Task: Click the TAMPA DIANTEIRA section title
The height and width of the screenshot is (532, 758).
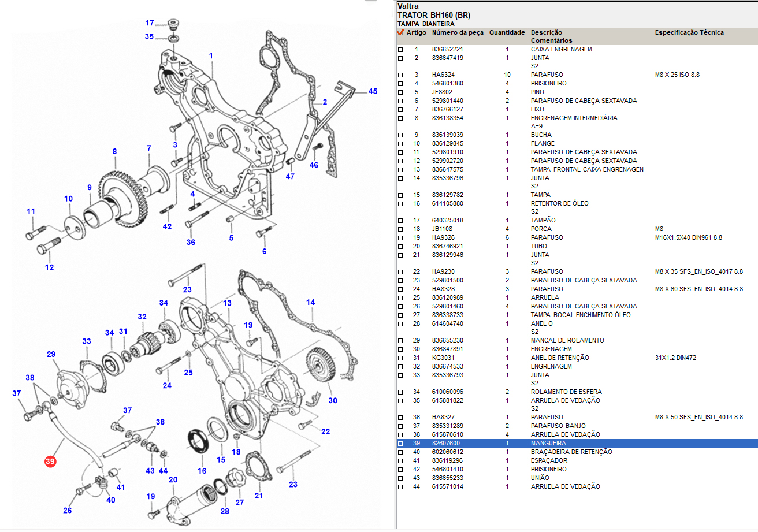Action: click(426, 24)
